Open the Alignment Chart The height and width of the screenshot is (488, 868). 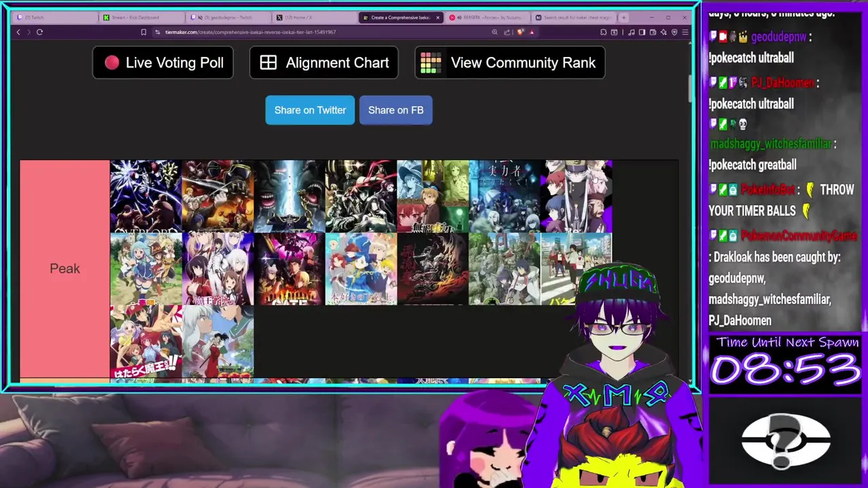(x=324, y=62)
